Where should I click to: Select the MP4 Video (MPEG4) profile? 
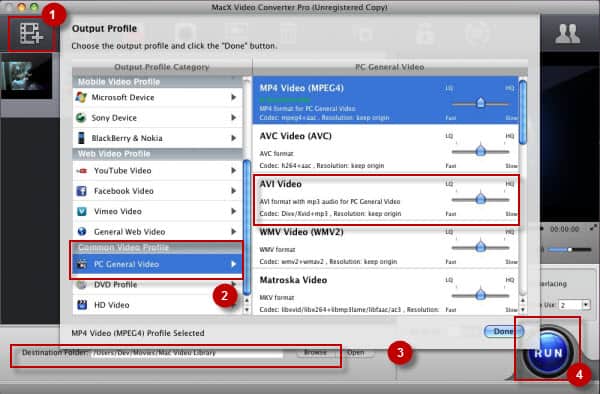coord(385,100)
